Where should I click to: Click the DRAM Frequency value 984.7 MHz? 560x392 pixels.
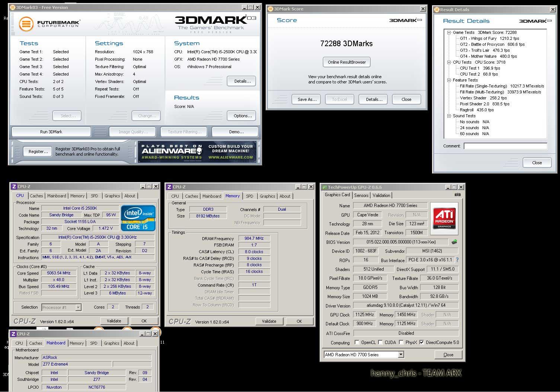(254, 239)
